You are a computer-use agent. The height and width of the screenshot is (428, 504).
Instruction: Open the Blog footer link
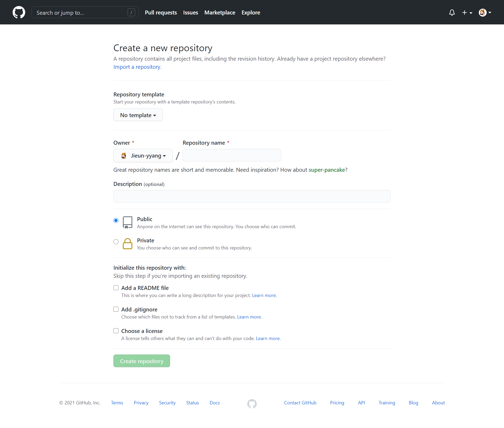coord(413,403)
